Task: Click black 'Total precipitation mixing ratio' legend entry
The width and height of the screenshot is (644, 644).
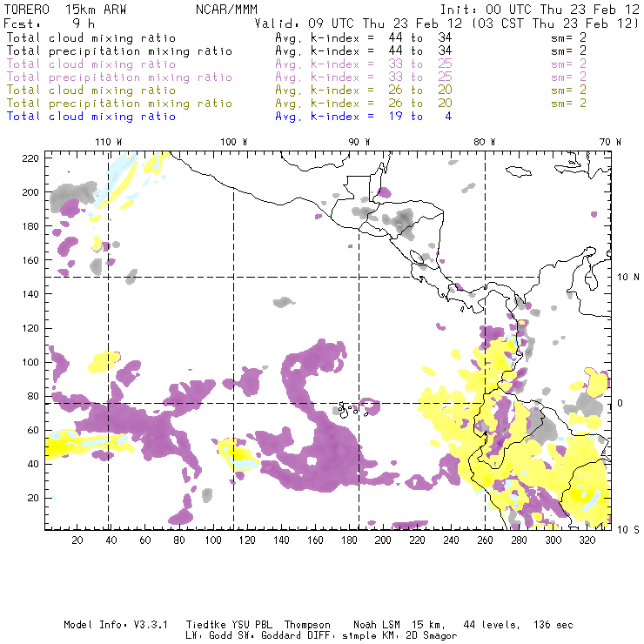Action: click(x=119, y=51)
